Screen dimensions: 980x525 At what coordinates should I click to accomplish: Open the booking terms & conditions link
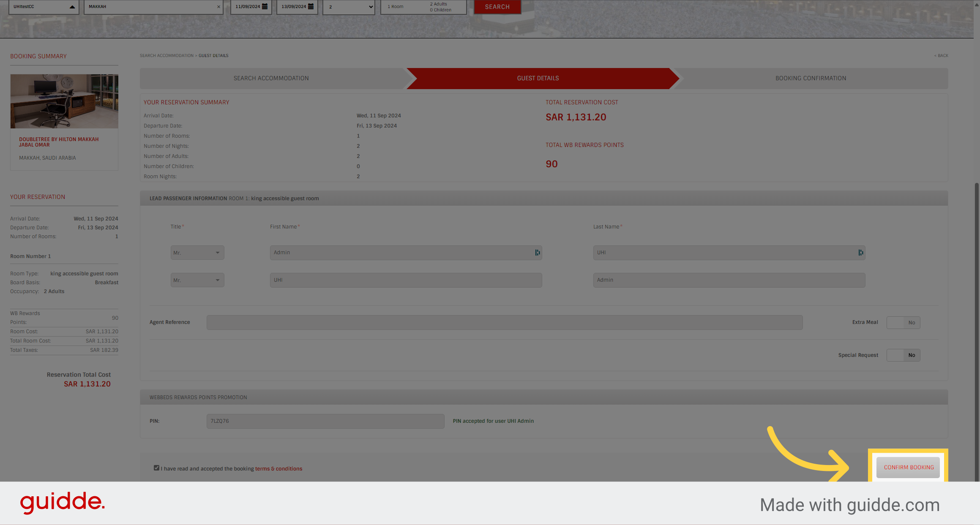coord(278,468)
